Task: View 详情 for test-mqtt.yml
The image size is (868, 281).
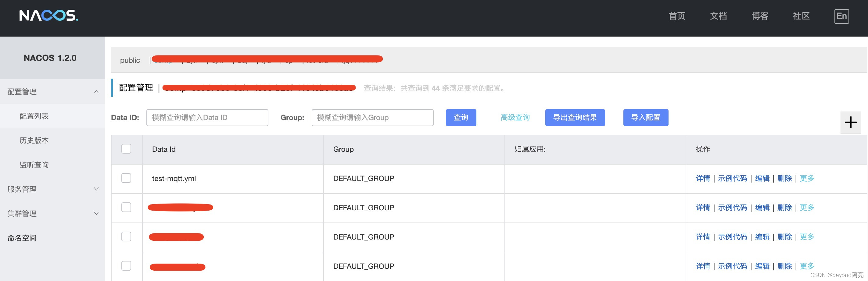Action: coord(703,178)
